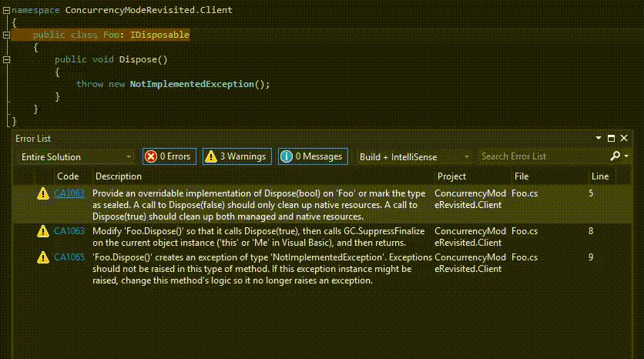Open the Build + IntelliSense dropdown
Screen dimensions: 644x359
coord(414,157)
